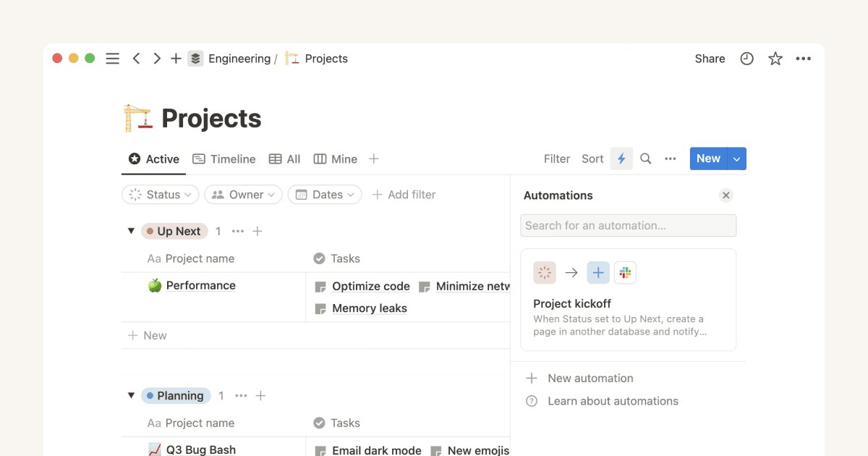Collapse the Up Next group
868x456 pixels.
tap(131, 230)
